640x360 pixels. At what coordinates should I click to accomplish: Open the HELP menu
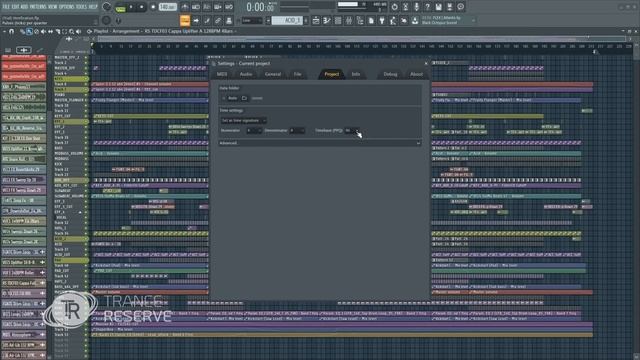pyautogui.click(x=93, y=7)
